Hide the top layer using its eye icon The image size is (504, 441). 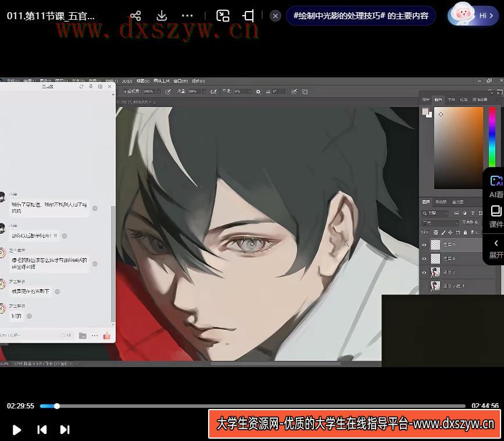tap(424, 245)
